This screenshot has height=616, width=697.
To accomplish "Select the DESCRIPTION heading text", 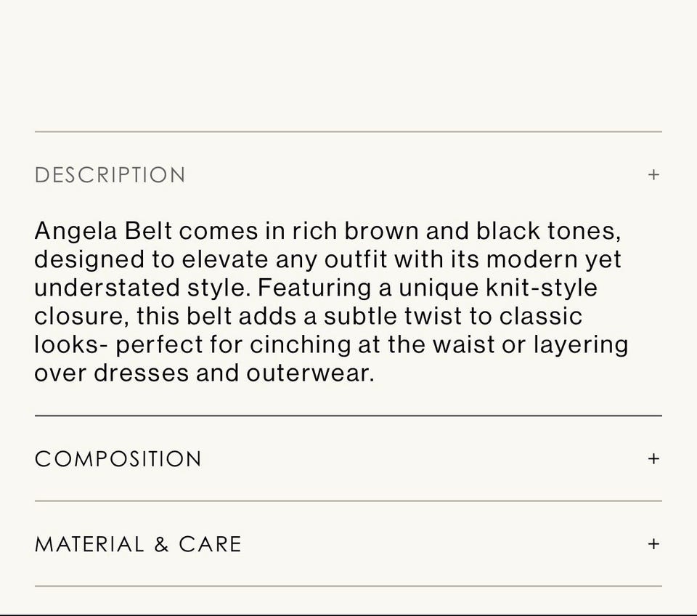I will (110, 175).
